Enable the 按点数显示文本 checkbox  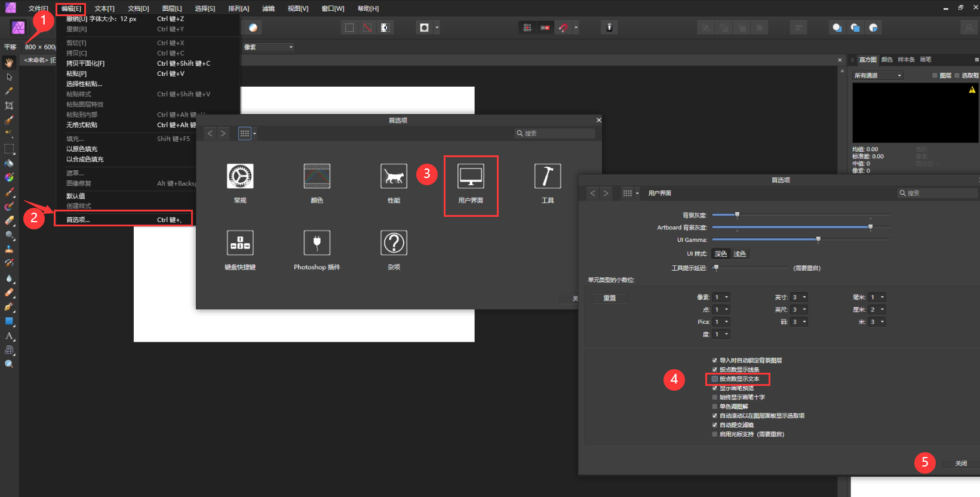tap(715, 379)
